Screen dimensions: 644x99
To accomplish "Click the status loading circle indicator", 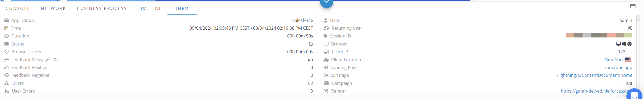I will (x=311, y=44).
